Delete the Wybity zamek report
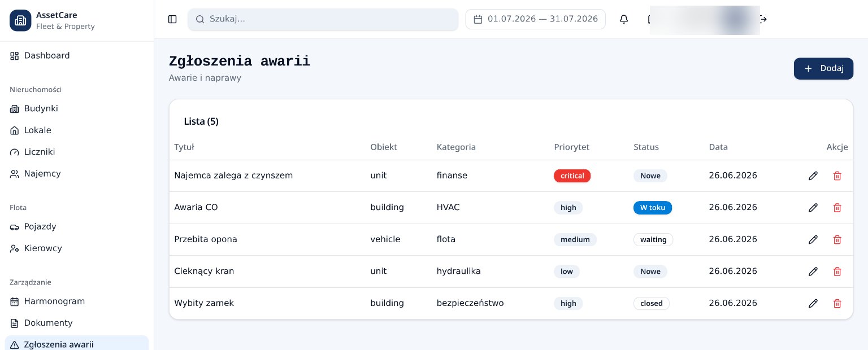Screen dimensions: 868x350 pyautogui.click(x=837, y=304)
